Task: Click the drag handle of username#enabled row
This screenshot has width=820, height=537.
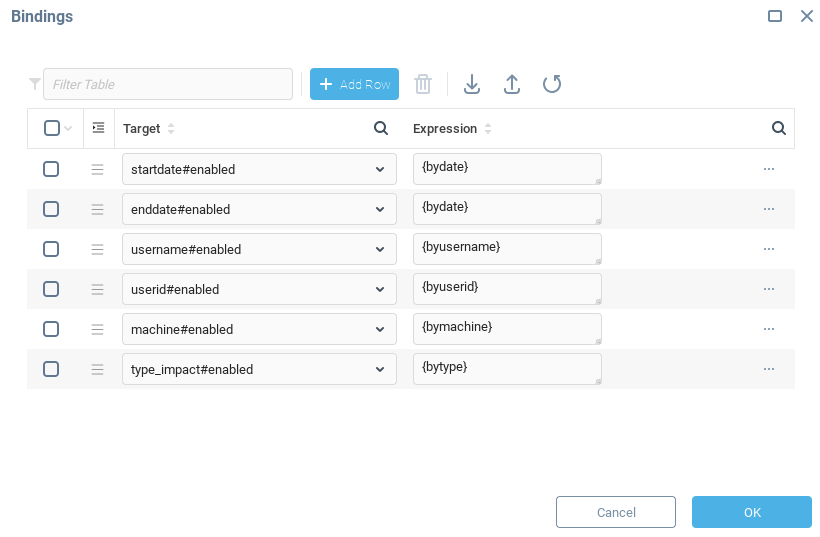Action: tap(98, 249)
